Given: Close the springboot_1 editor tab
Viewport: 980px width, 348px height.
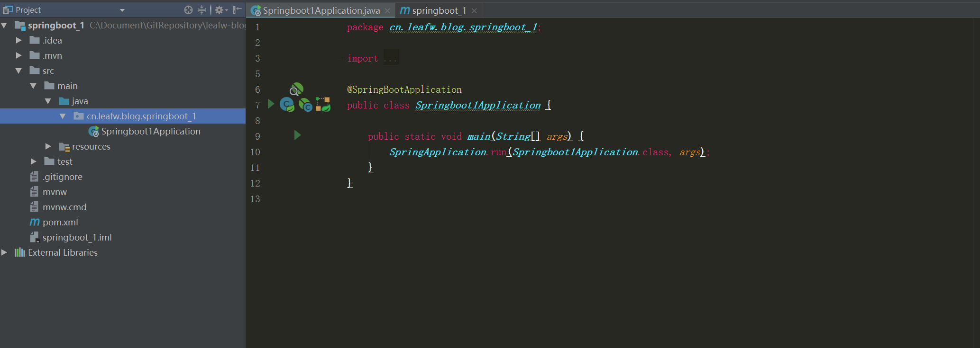Looking at the screenshot, I should (474, 11).
